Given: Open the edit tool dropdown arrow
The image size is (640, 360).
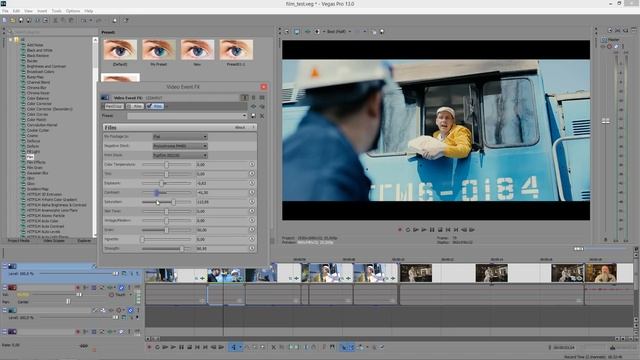Looking at the screenshot, I should pyautogui.click(x=240, y=347).
